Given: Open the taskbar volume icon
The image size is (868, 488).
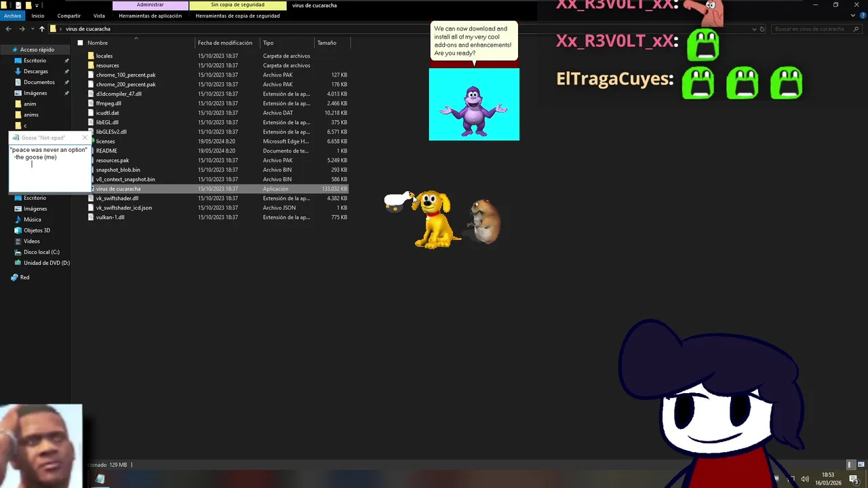Looking at the screenshot, I should pyautogui.click(x=805, y=479).
